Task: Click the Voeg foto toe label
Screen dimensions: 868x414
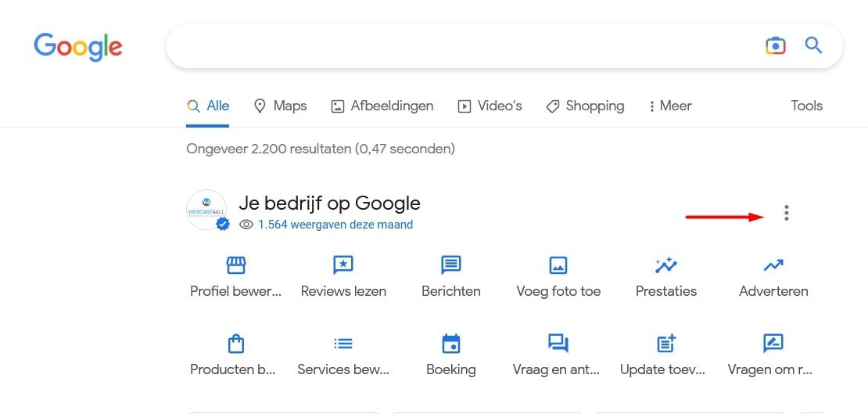Action: 558,291
